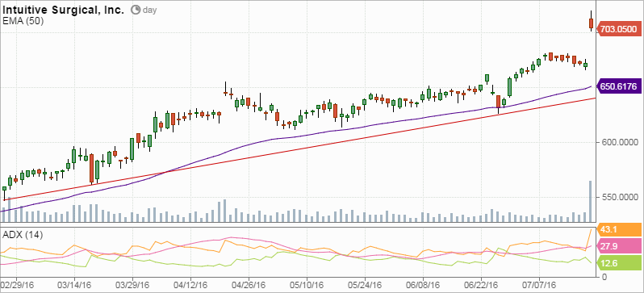The width and height of the screenshot is (644, 293).
Task: Click the 03/29/16 date label
Action: (x=132, y=284)
